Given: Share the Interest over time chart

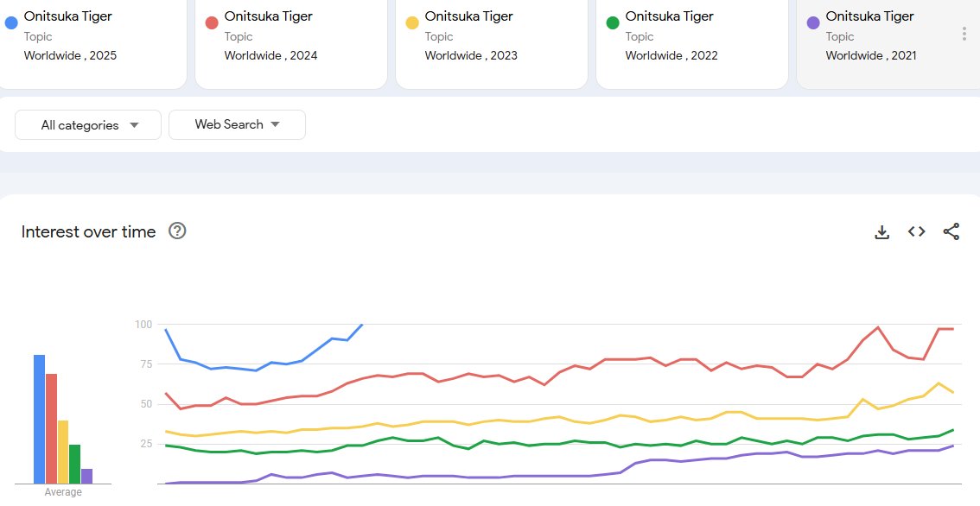Looking at the screenshot, I should (x=951, y=231).
